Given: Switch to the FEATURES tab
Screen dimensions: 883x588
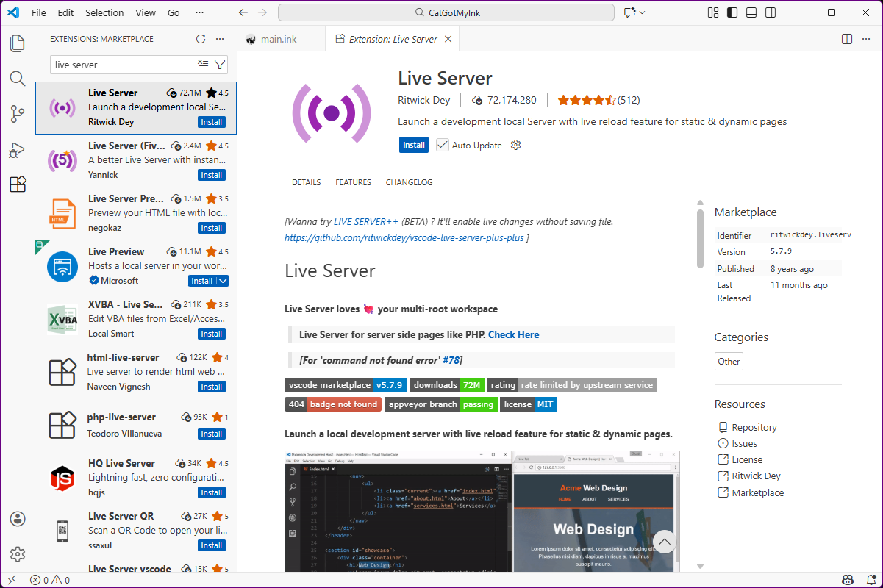Looking at the screenshot, I should [x=353, y=182].
